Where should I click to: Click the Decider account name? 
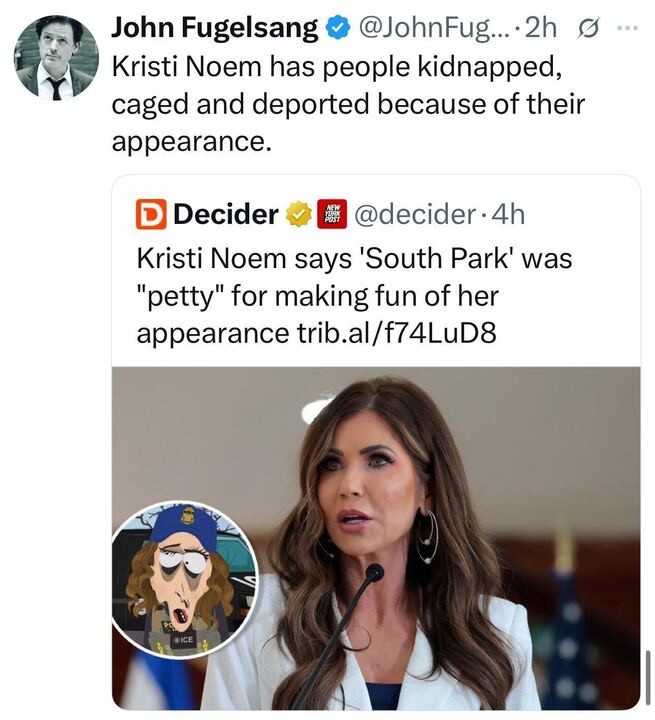click(225, 213)
